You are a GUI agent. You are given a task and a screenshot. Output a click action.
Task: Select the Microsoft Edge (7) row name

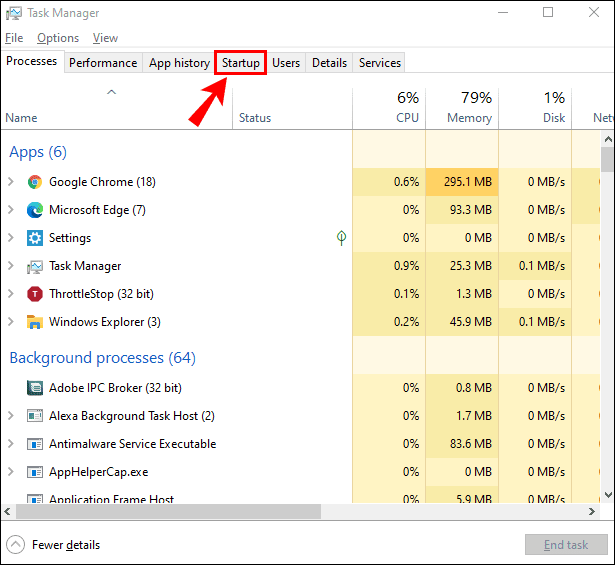97,210
